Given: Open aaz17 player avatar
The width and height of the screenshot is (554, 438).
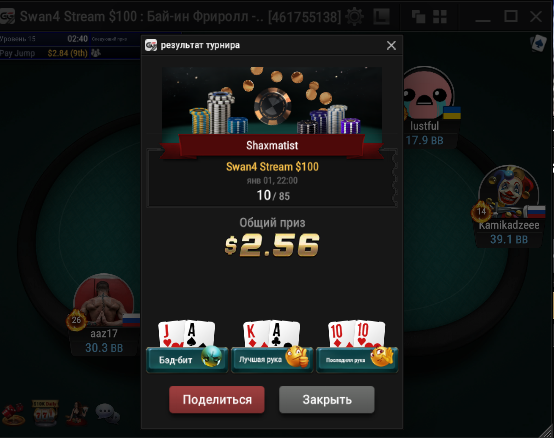Looking at the screenshot, I should 103,300.
